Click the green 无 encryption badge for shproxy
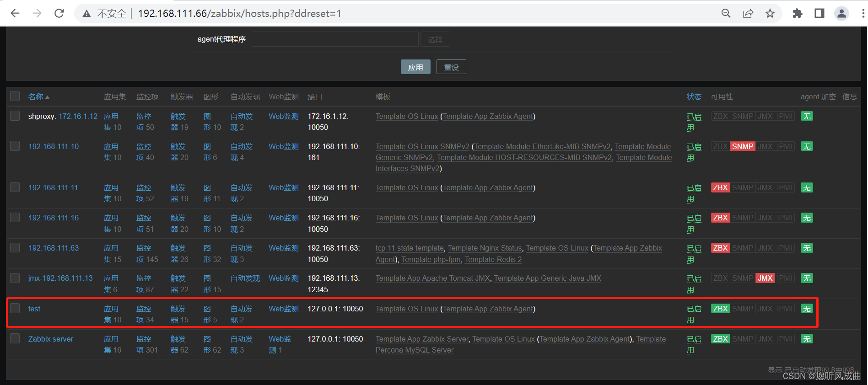868x385 pixels. [807, 116]
